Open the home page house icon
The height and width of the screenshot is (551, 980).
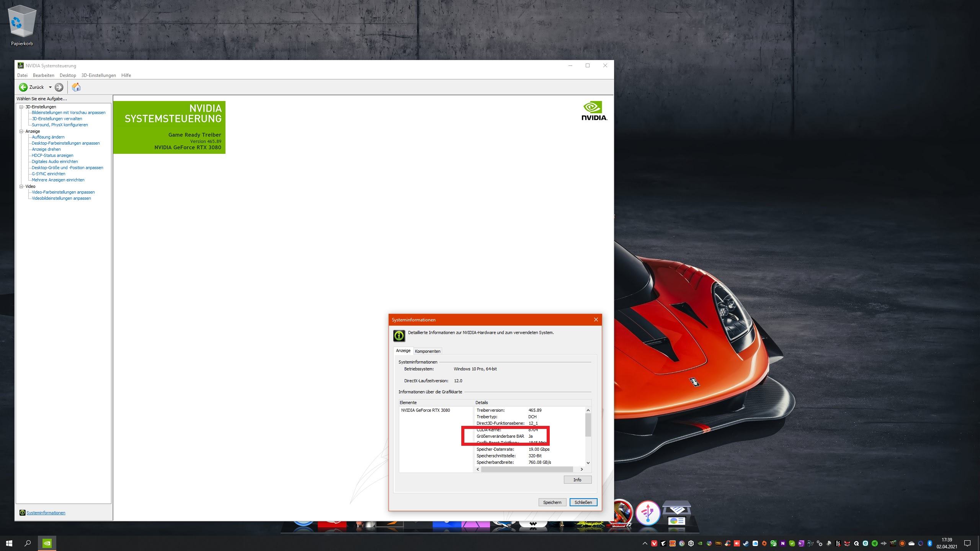[x=76, y=87]
